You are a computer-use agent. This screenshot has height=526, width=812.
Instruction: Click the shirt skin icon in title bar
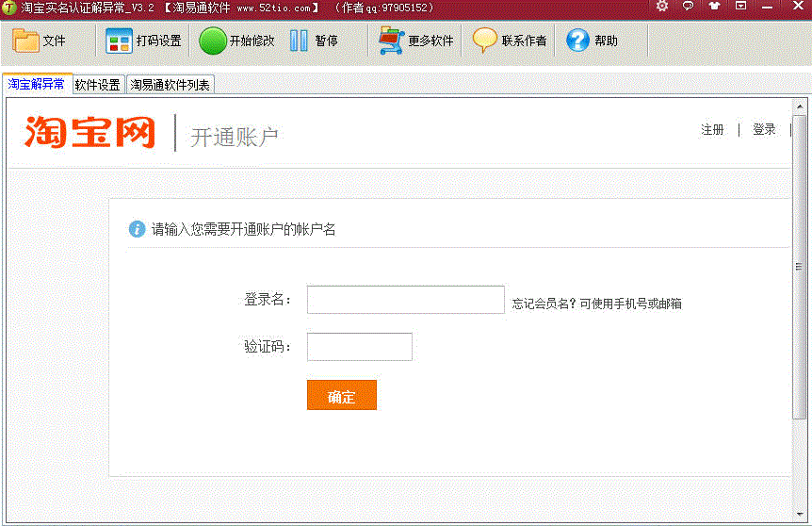(715, 7)
